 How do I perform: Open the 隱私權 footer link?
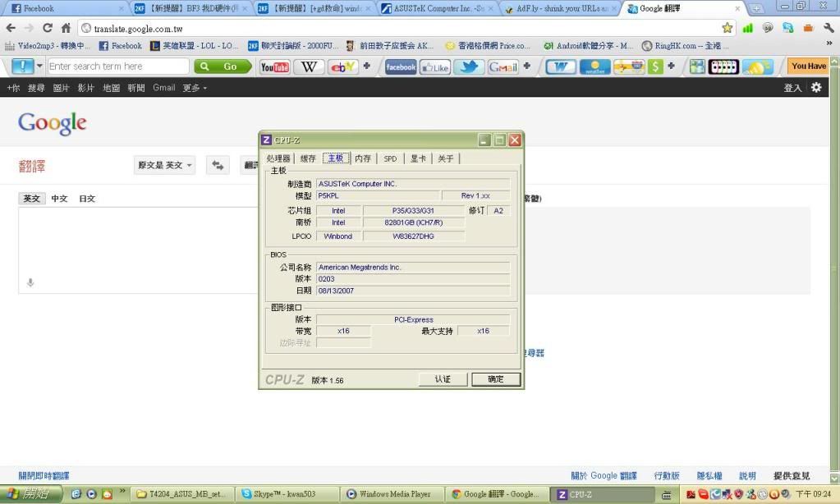[x=709, y=475]
